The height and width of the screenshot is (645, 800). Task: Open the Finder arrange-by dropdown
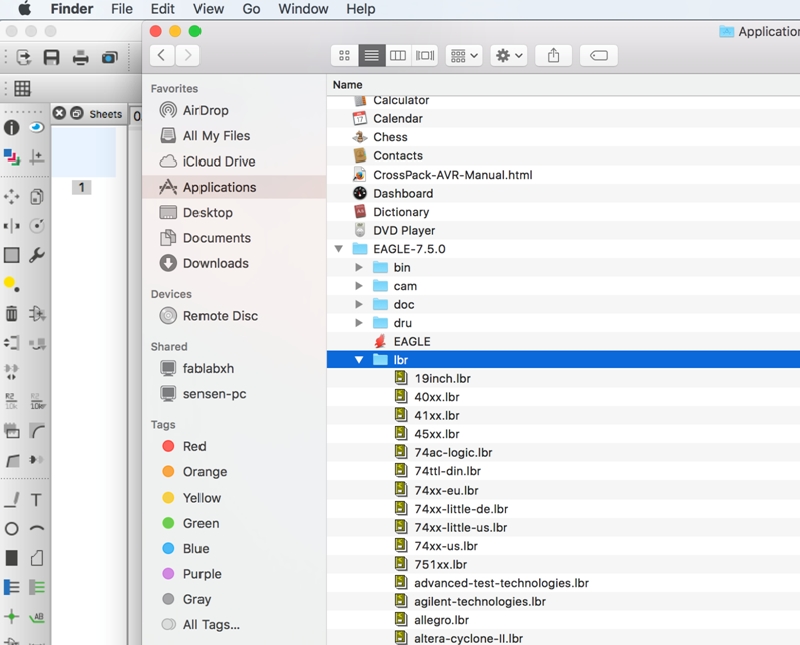click(x=464, y=55)
